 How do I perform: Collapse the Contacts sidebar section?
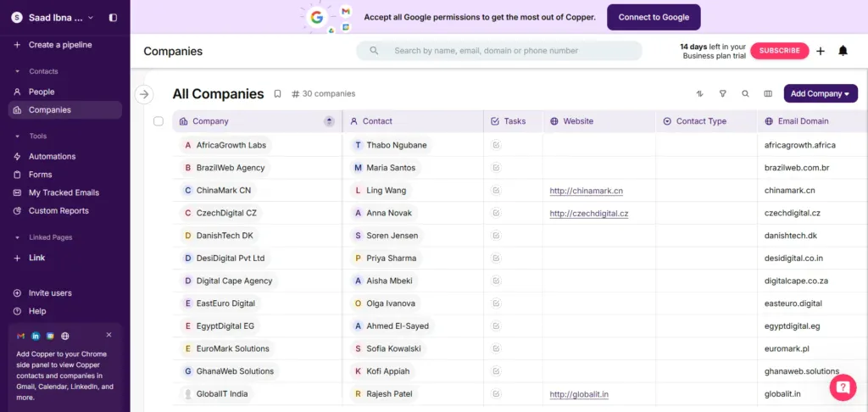pos(17,72)
